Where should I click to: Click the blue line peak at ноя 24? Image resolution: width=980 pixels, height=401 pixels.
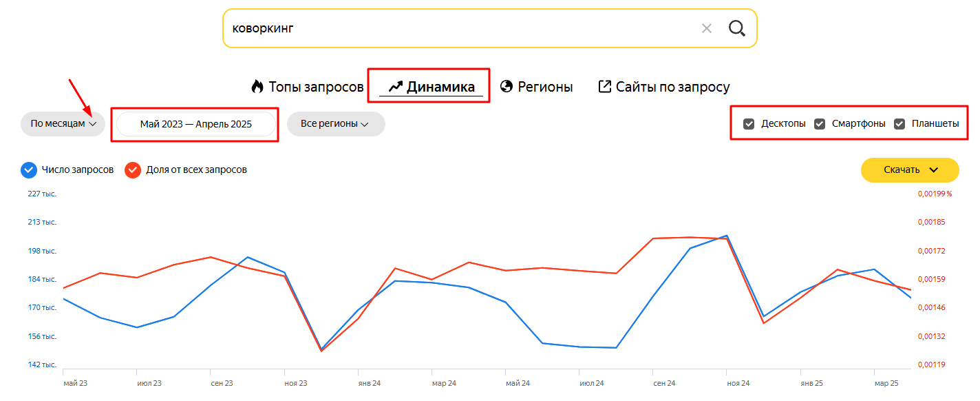point(727,236)
